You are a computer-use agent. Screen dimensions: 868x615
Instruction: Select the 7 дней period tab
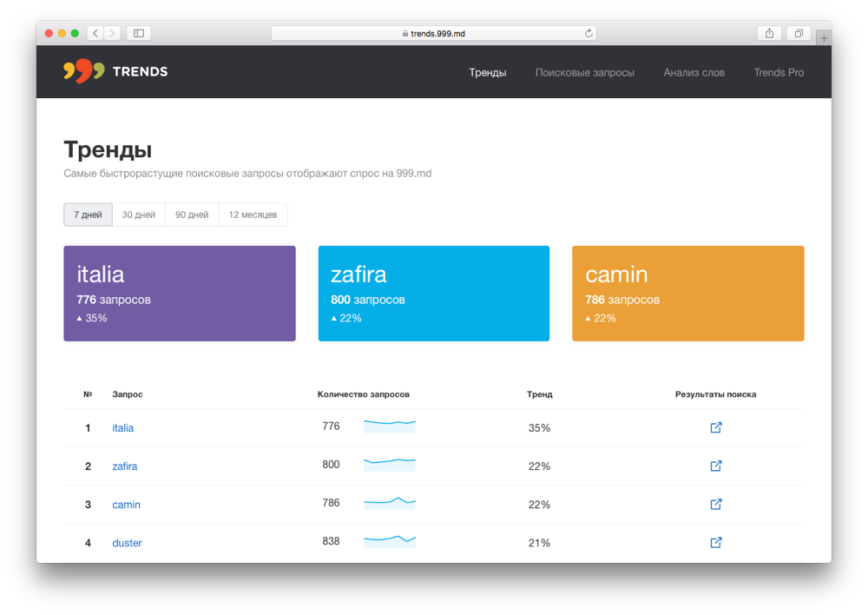point(88,215)
